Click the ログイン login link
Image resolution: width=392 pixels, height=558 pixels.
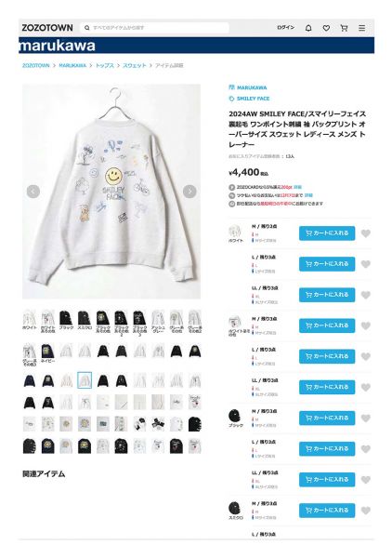[x=286, y=28]
